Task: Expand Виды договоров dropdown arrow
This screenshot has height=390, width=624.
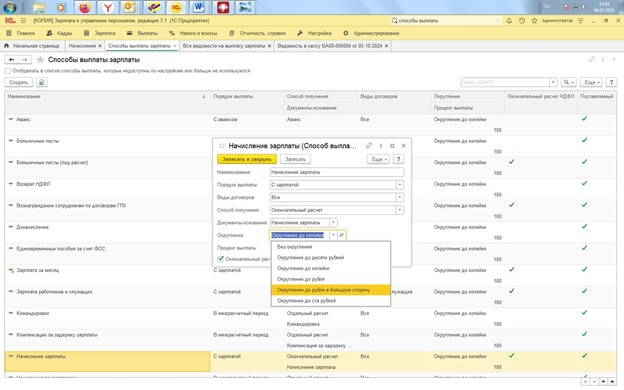Action: pos(400,197)
